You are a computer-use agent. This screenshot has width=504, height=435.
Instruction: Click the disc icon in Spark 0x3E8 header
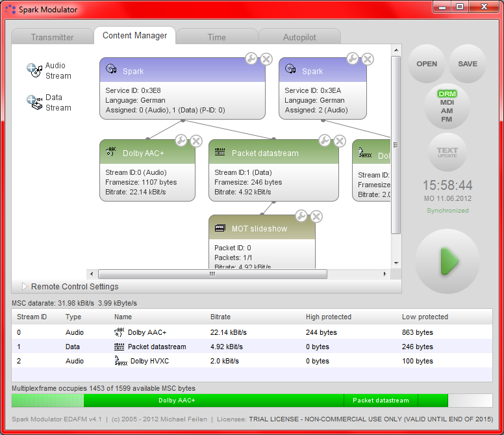pyautogui.click(x=111, y=68)
